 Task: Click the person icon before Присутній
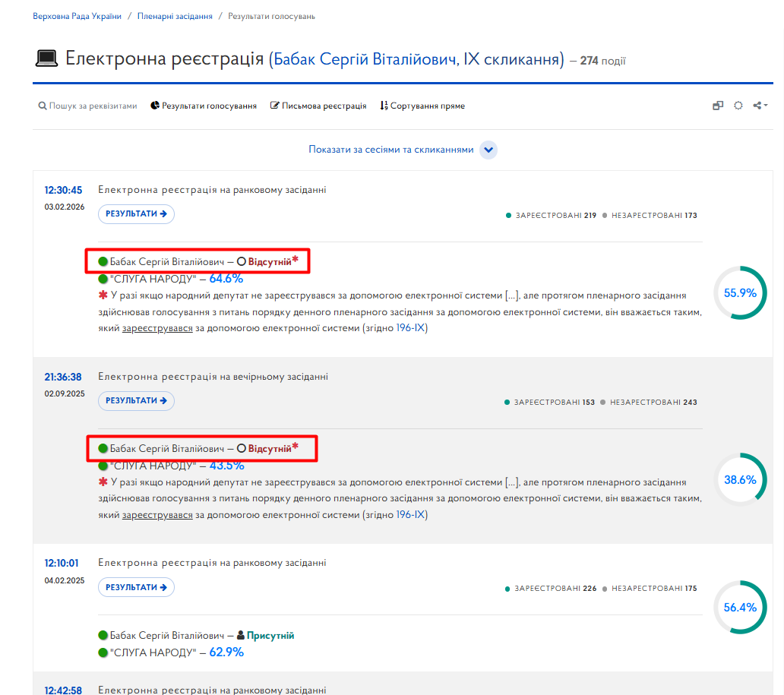click(x=241, y=635)
